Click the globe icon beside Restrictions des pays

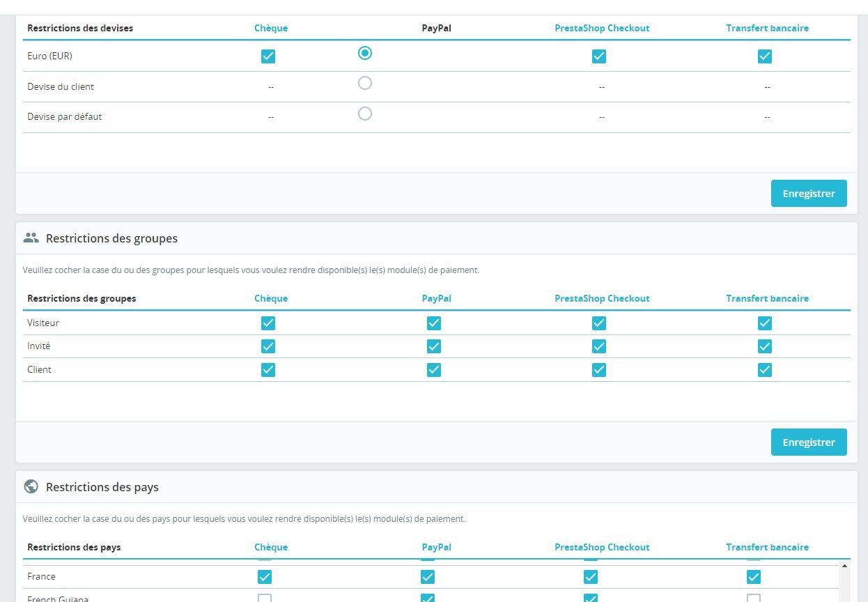[31, 487]
